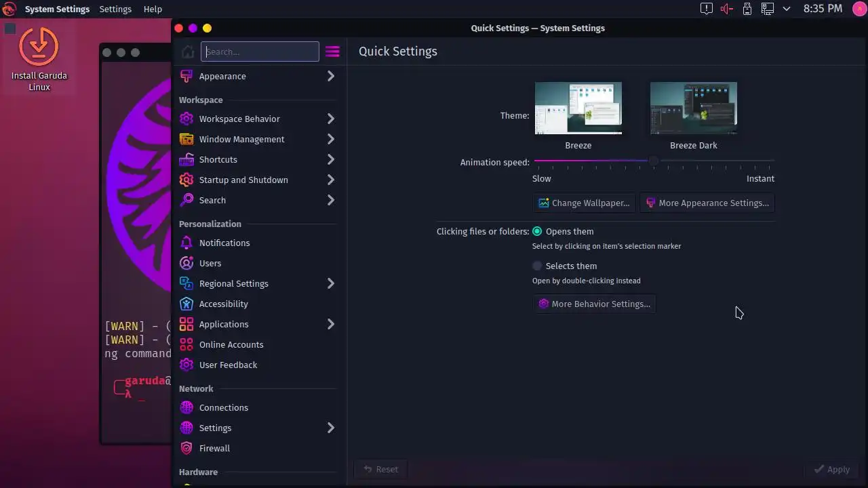Expand Shortcuts chevron

[331, 159]
